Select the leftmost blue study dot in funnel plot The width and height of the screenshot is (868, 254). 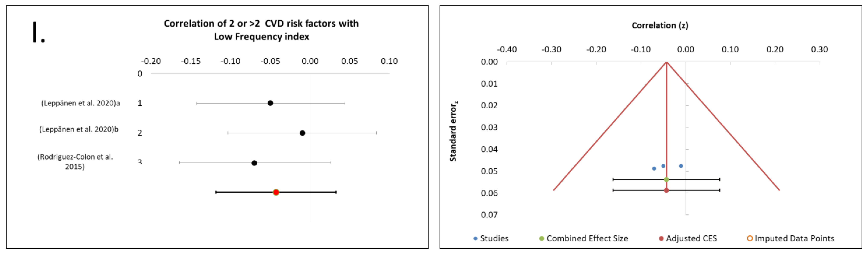point(654,168)
